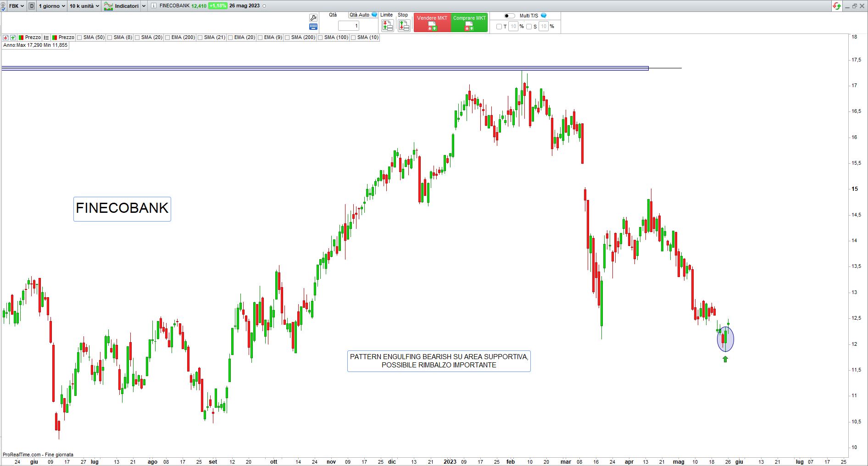Click the Stop order icon
The height and width of the screenshot is (466, 868).
[404, 26]
